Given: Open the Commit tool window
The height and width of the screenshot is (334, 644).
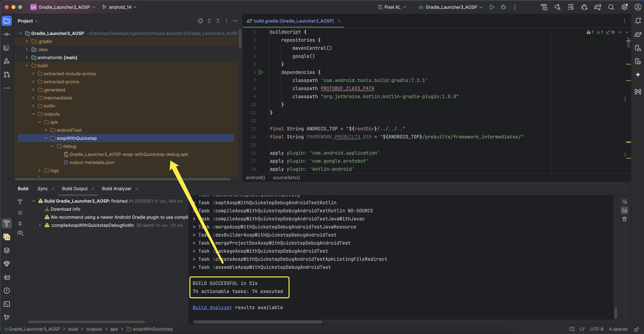Looking at the screenshot, I should click(7, 34).
